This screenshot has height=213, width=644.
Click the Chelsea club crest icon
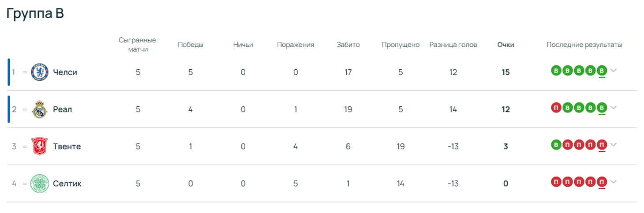(x=39, y=72)
